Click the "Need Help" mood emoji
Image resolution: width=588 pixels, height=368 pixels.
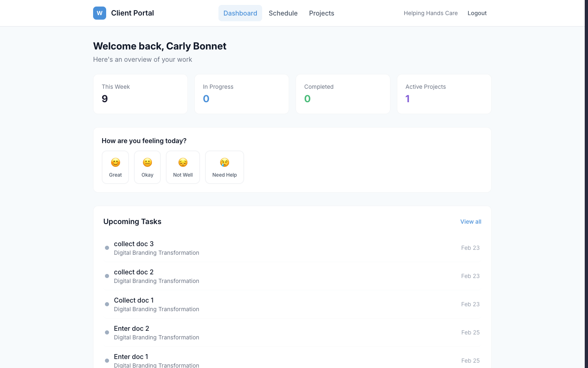[224, 167]
